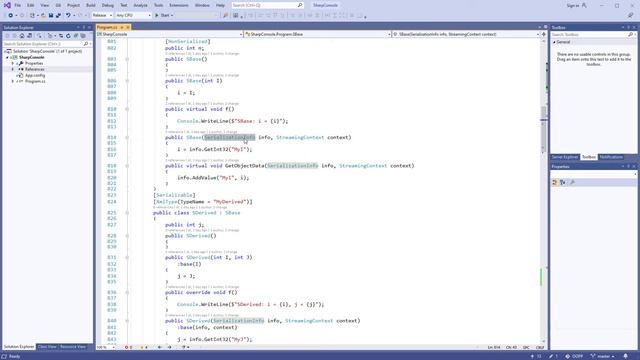Toggle pin on Program.cs tab
The width and height of the screenshot is (640, 360).
(122, 27)
